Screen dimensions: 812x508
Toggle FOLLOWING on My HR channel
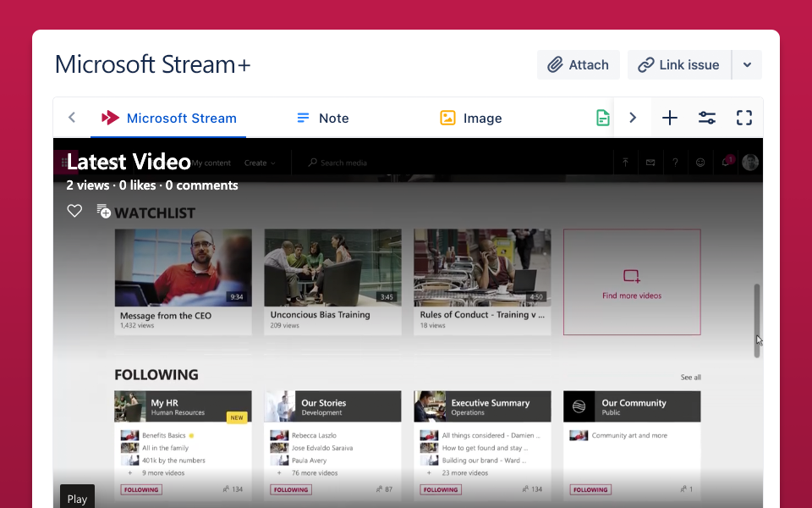point(140,489)
